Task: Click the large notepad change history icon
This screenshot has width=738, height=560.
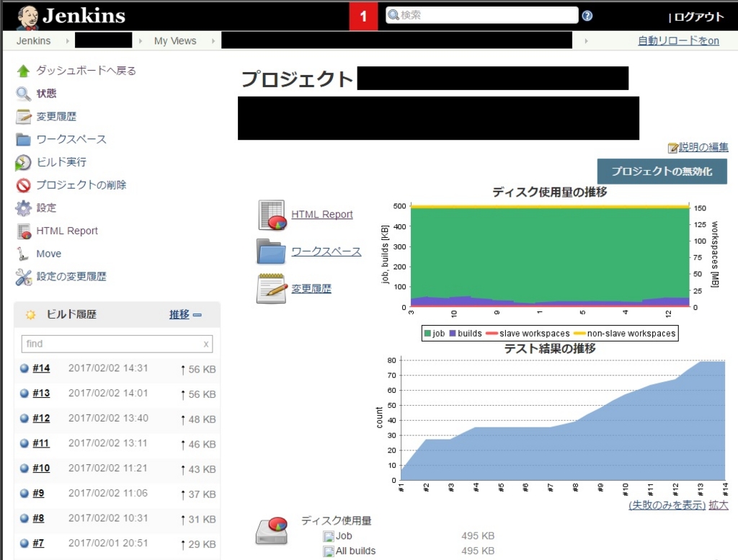Action: 272,288
